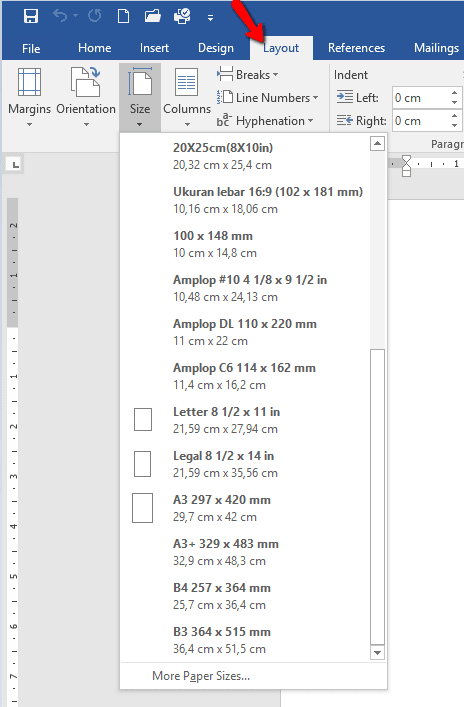
Task: Click the Open folder icon
Action: pos(152,16)
